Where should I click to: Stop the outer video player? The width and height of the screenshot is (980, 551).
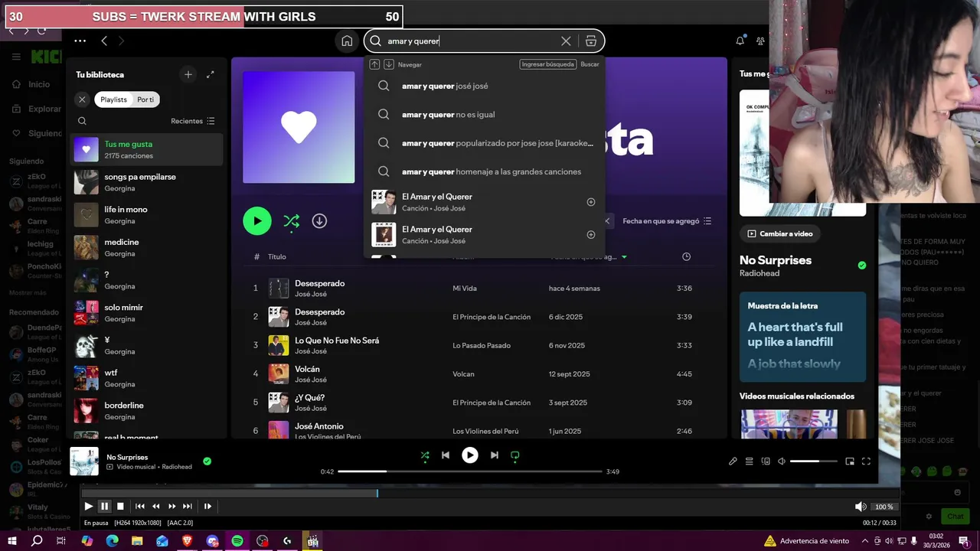coord(120,506)
